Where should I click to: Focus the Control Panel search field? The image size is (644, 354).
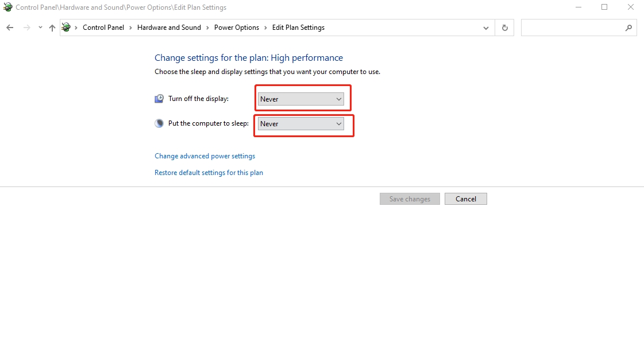[x=572, y=28]
